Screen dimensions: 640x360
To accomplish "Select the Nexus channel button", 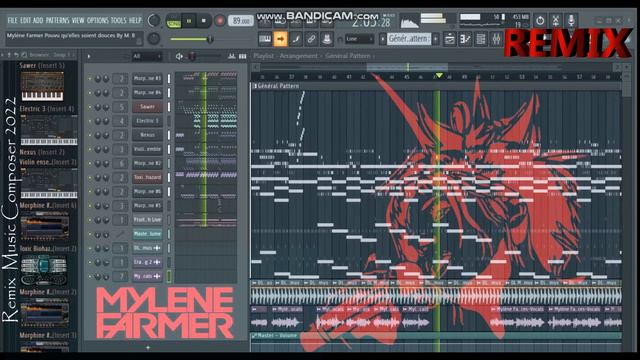I will coord(147,135).
